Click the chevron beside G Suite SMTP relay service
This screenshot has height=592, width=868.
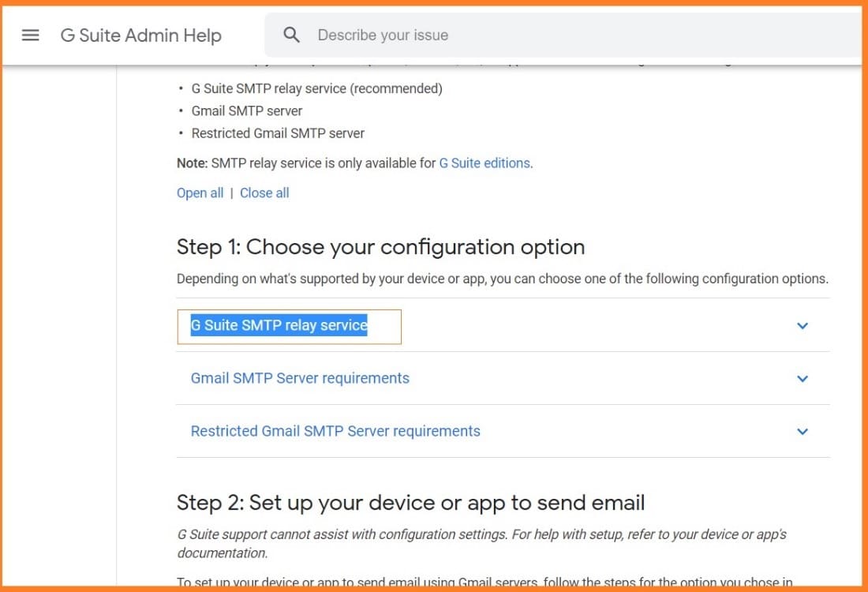point(803,325)
